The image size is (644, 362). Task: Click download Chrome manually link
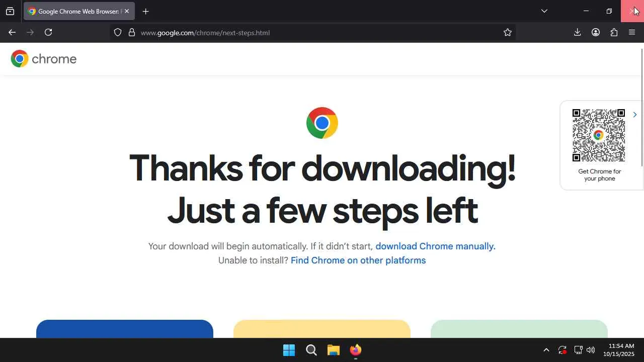(x=435, y=246)
